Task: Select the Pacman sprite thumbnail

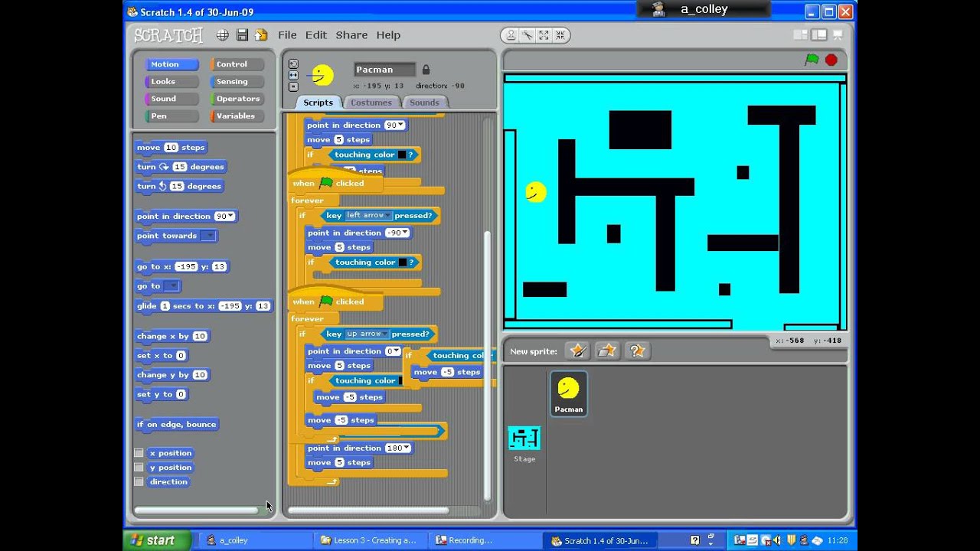Action: 568,393
